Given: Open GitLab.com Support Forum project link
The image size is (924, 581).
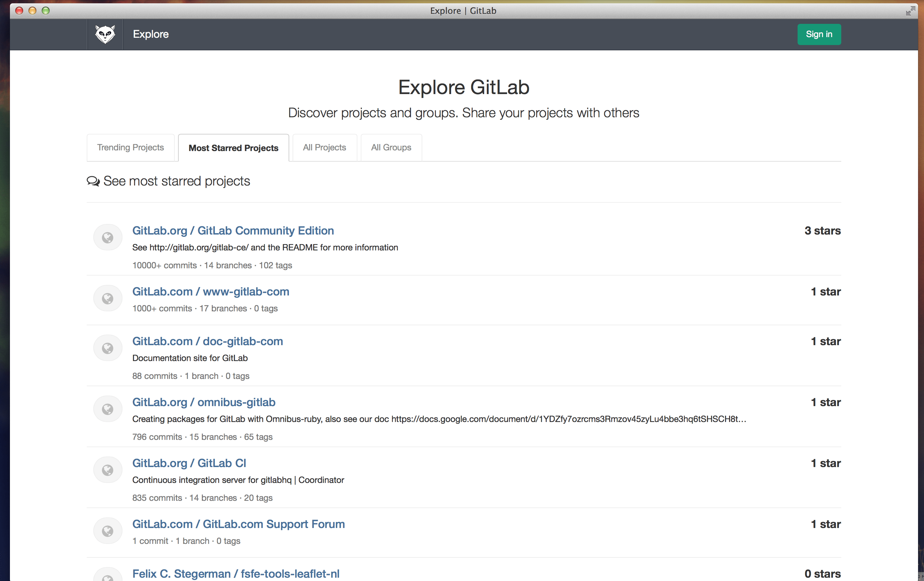Looking at the screenshot, I should (x=238, y=524).
